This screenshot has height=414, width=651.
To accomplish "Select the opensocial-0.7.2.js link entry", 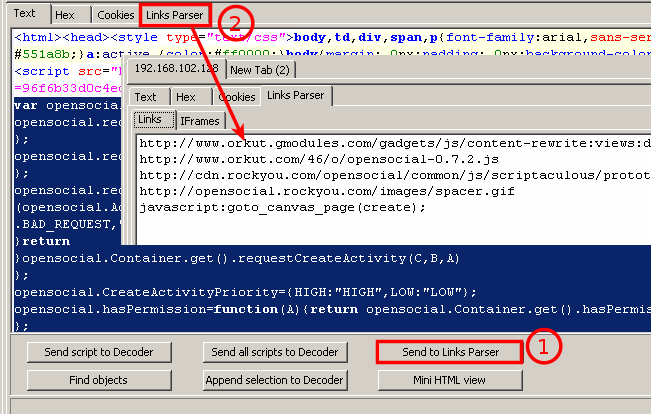I will point(318,159).
